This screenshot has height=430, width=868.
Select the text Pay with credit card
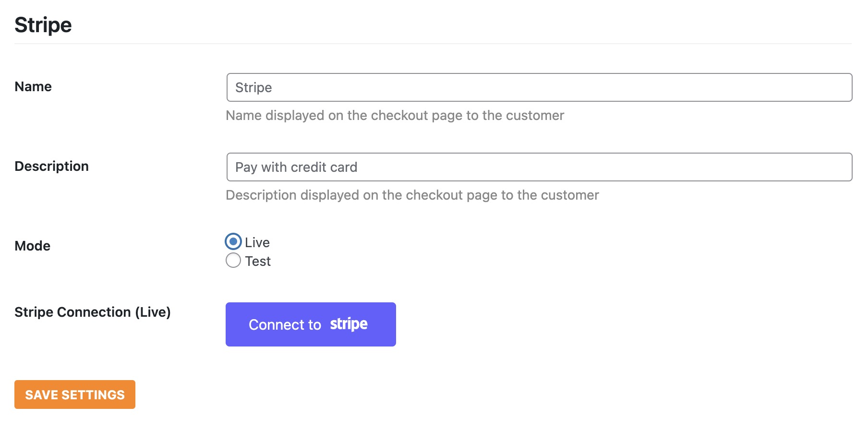pos(296,167)
